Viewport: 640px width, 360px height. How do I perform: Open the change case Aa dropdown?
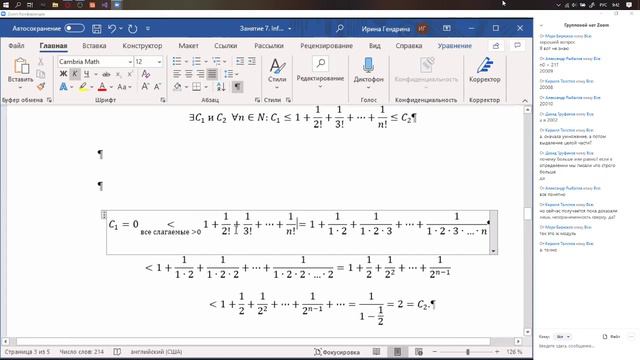click(x=124, y=87)
